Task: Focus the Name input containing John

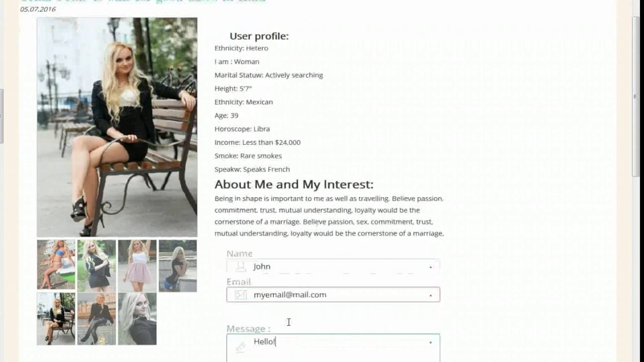Action: [333, 266]
